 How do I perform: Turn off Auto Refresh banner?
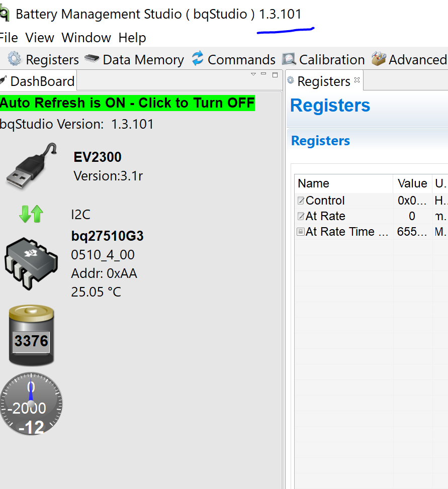127,103
